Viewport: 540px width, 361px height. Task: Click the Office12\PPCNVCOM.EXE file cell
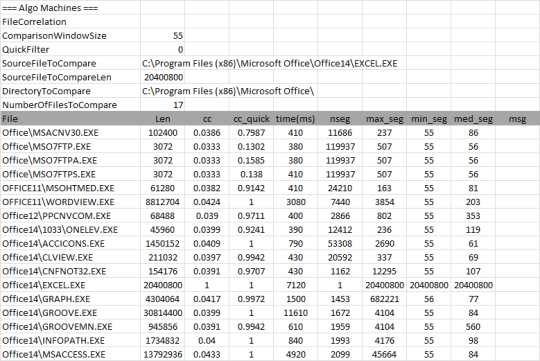[x=70, y=216]
